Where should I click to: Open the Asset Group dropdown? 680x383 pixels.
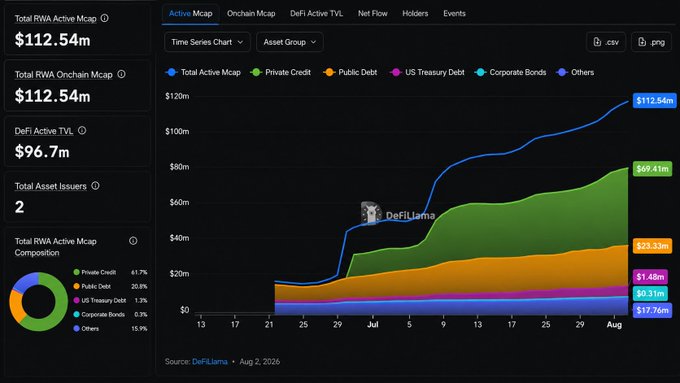pos(290,42)
